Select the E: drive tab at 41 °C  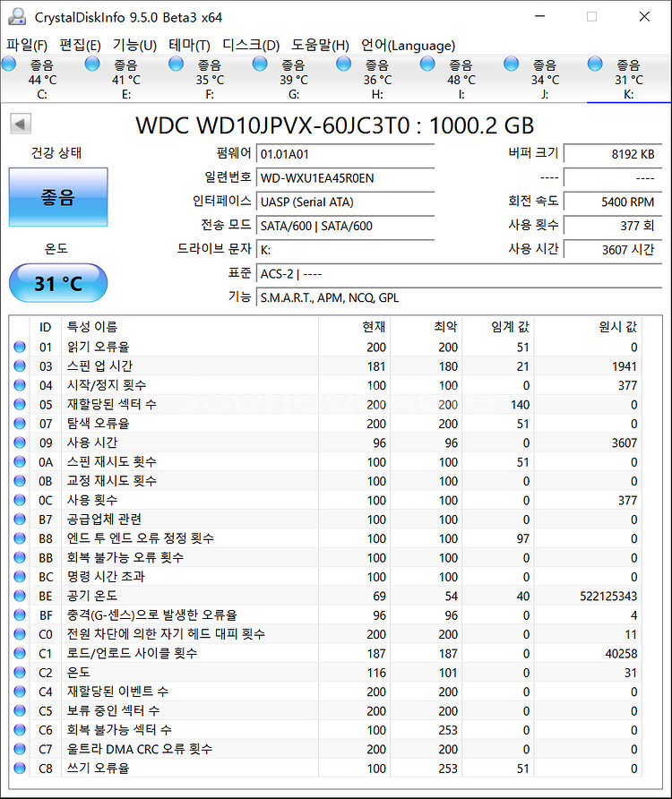[126, 79]
